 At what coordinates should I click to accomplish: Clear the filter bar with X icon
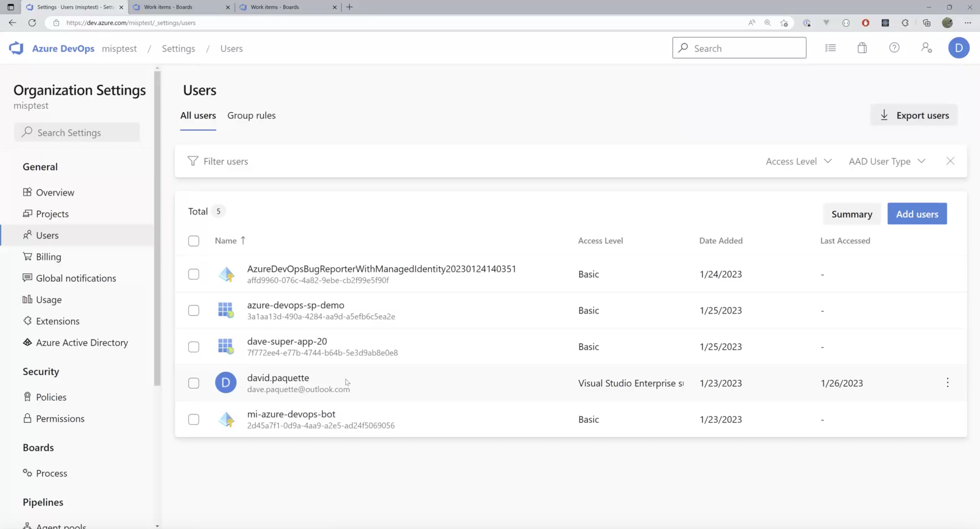click(x=950, y=161)
